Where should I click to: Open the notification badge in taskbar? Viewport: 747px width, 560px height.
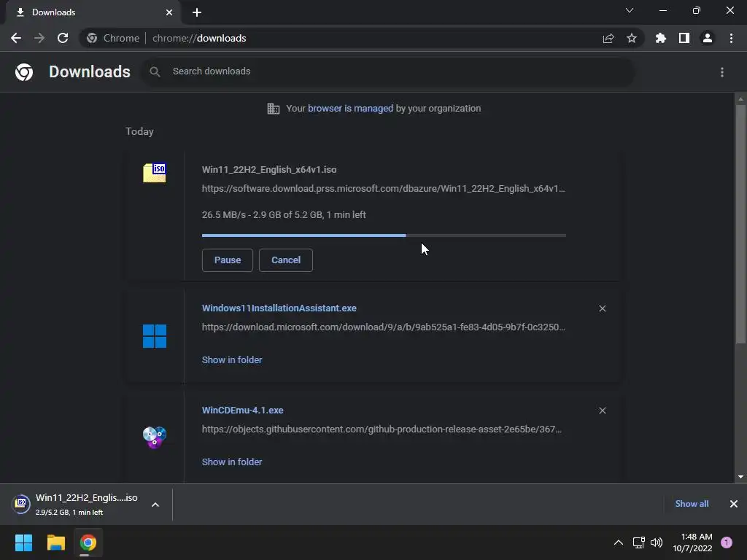point(727,542)
